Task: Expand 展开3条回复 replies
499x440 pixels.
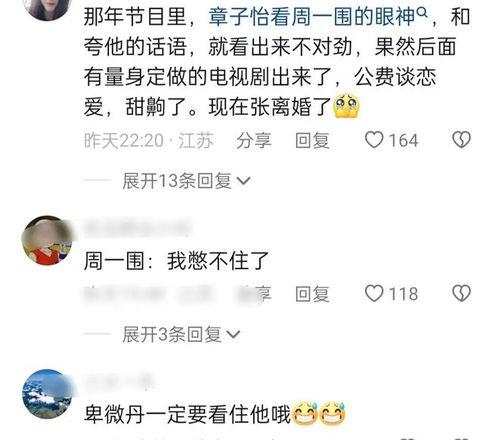Action: pyautogui.click(x=181, y=334)
